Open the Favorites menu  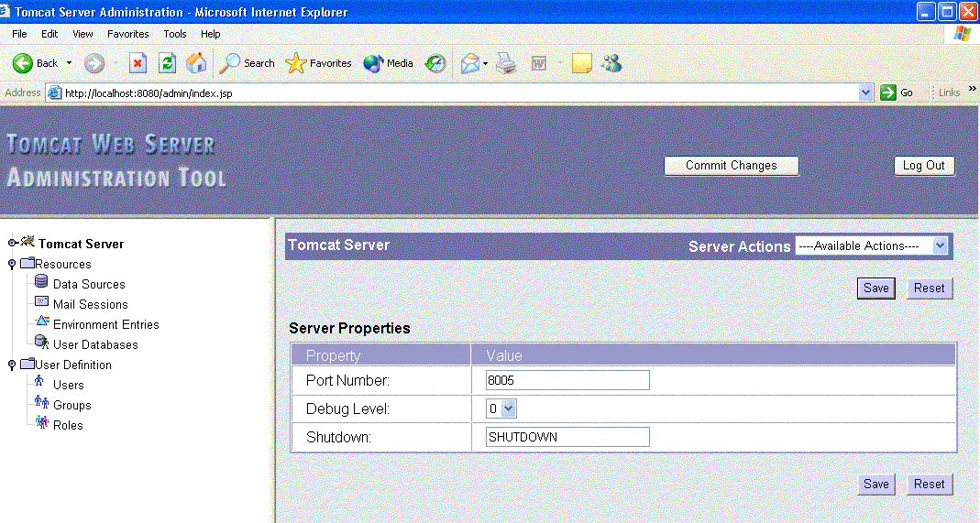coord(127,34)
